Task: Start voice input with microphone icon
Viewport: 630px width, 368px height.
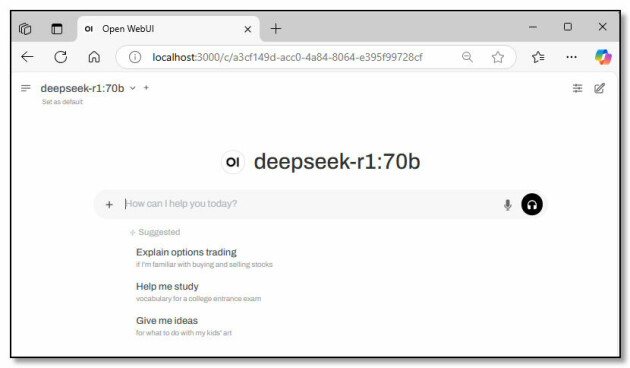Action: point(507,204)
